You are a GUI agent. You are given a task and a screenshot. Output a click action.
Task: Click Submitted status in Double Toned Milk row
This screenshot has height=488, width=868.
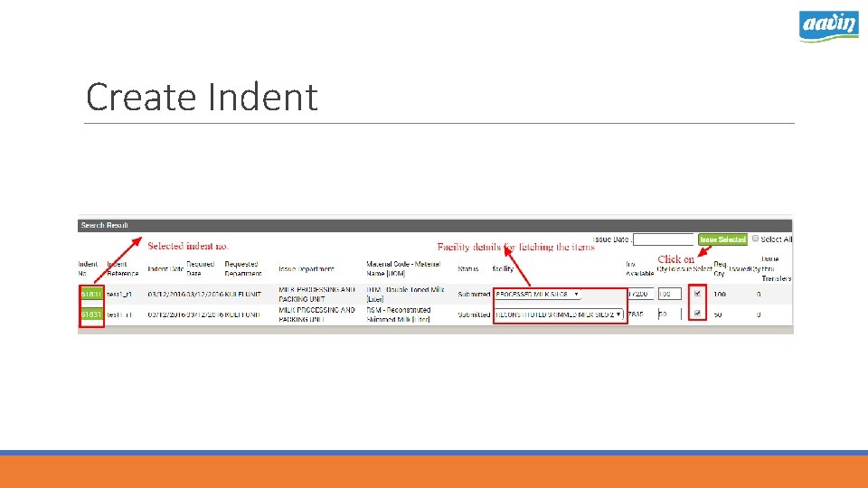tap(474, 295)
